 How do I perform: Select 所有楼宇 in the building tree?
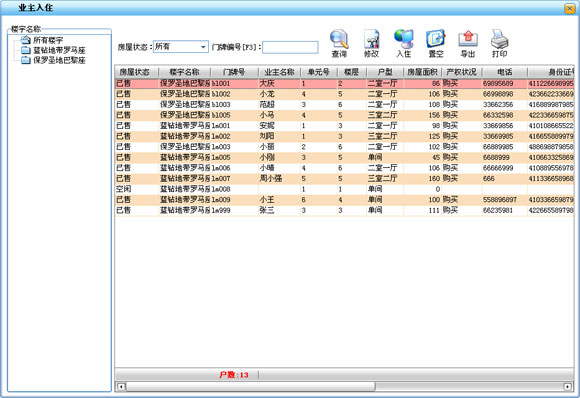[x=48, y=40]
